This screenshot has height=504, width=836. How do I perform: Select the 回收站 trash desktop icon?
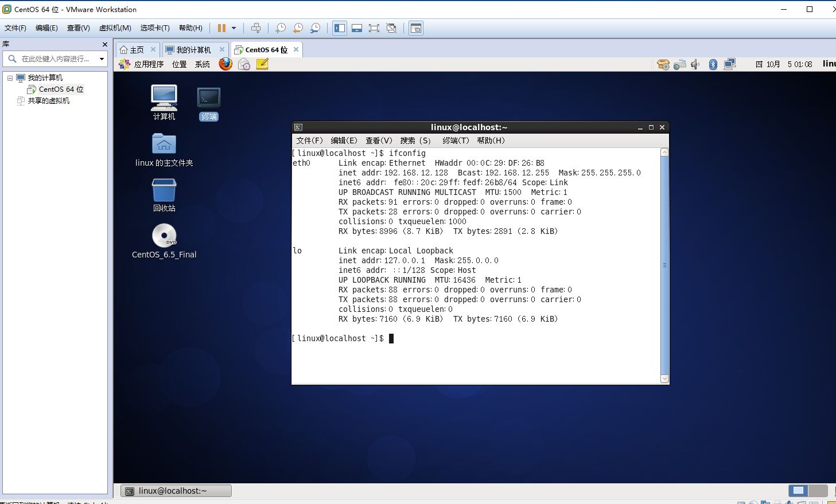point(164,195)
